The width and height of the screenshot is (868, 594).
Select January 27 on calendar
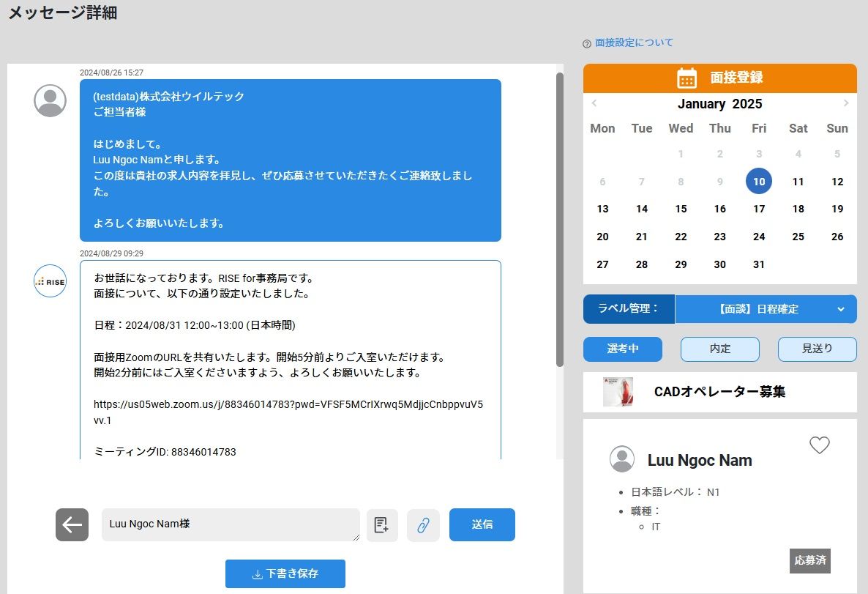603,264
